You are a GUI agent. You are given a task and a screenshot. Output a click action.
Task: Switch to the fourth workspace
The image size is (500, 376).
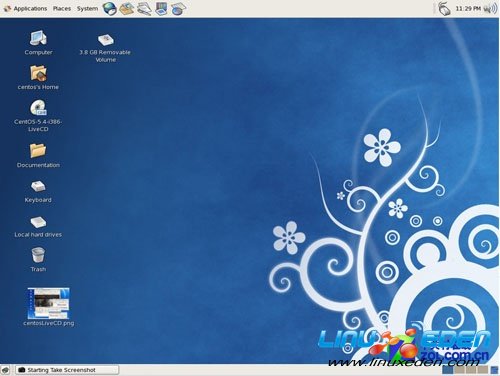[x=482, y=370]
